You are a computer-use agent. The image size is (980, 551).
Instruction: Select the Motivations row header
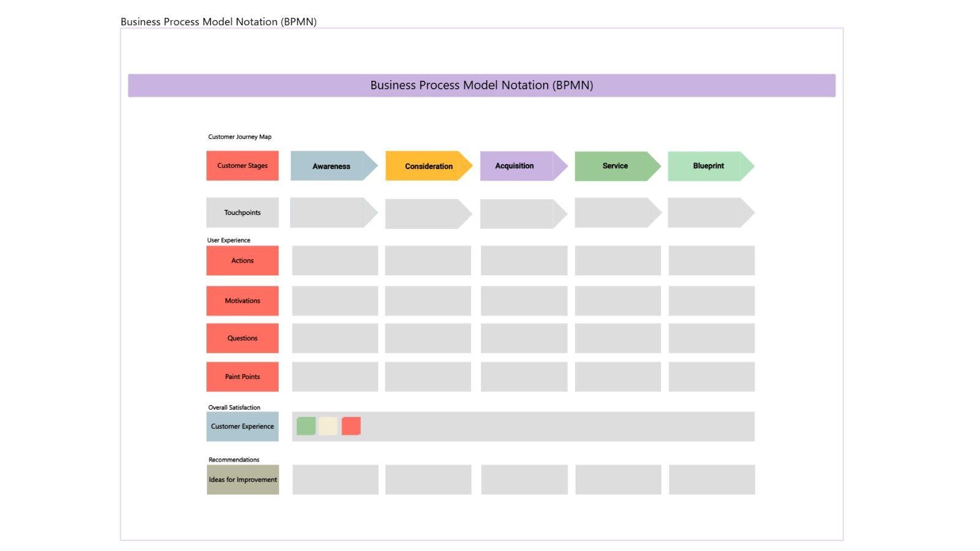pyautogui.click(x=242, y=301)
